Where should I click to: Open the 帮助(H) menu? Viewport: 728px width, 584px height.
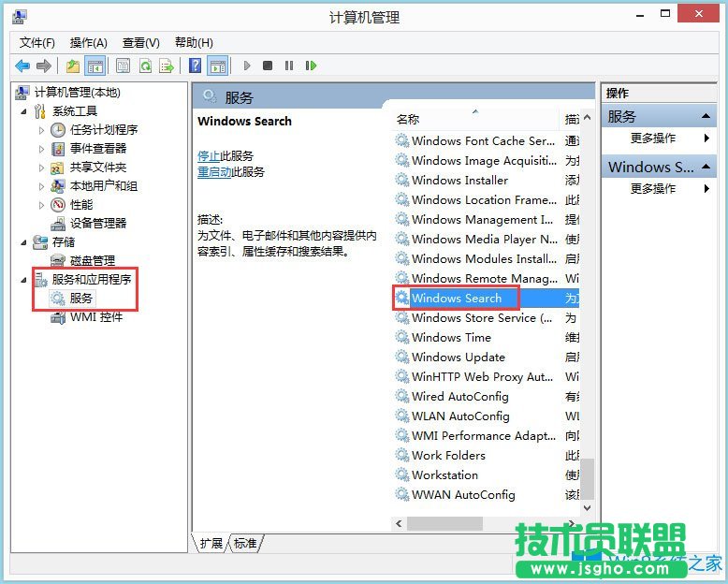click(194, 43)
